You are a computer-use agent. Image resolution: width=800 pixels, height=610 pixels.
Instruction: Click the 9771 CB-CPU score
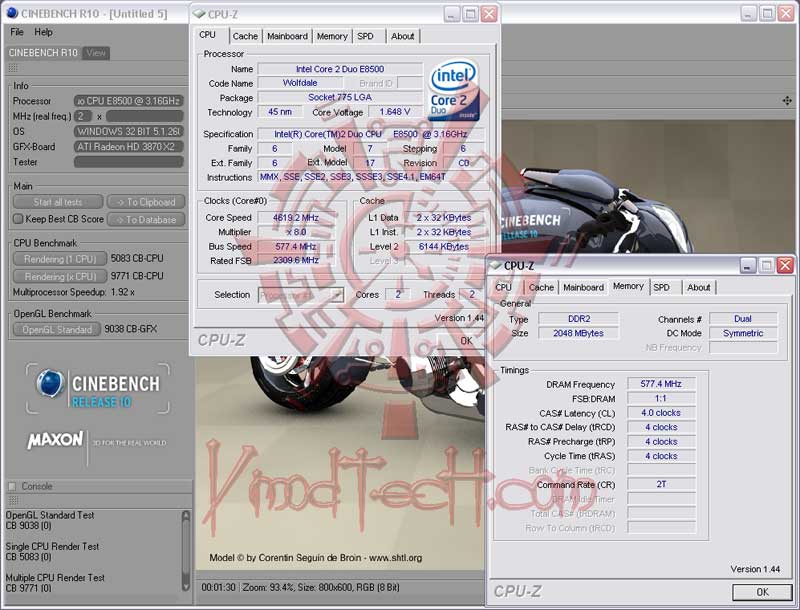[x=137, y=276]
